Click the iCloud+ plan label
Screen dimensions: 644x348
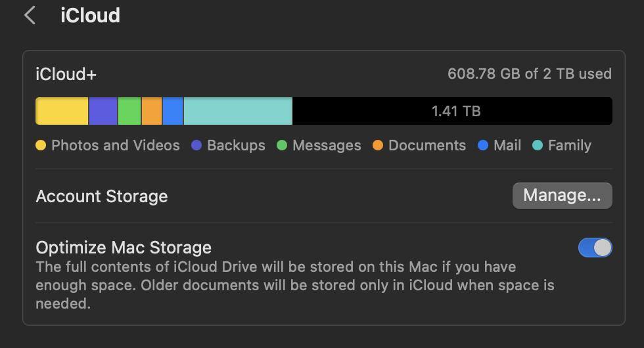pyautogui.click(x=66, y=74)
